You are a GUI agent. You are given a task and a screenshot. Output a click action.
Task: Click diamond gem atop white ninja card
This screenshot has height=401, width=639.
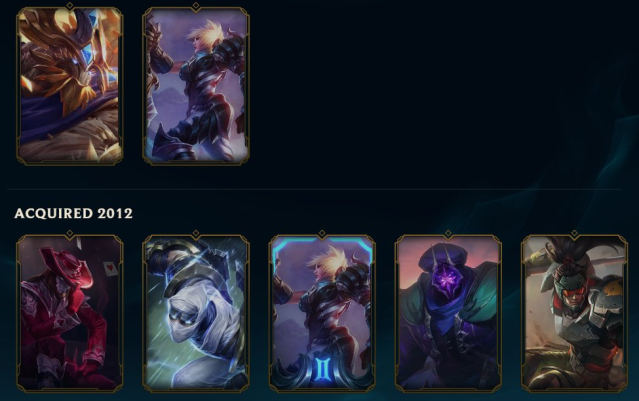196,234
